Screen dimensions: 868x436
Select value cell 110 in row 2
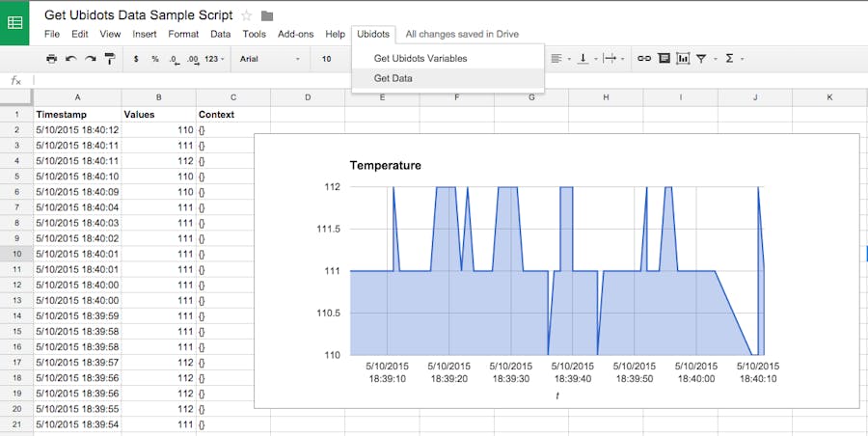click(x=159, y=130)
